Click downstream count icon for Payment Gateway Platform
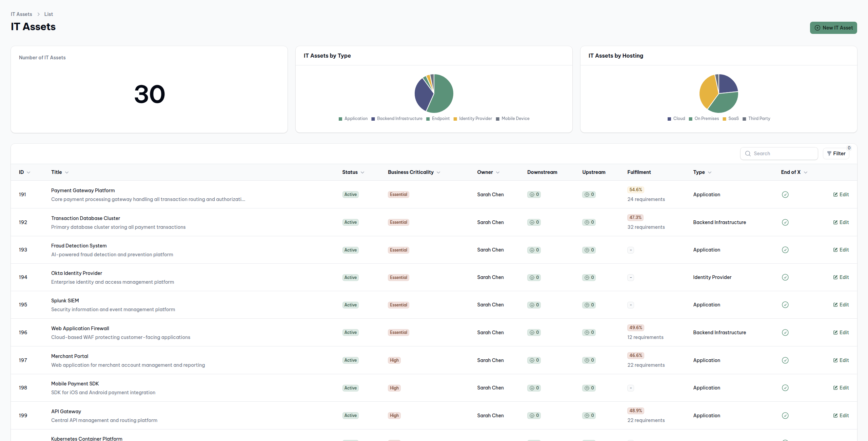The image size is (868, 441). tap(531, 194)
